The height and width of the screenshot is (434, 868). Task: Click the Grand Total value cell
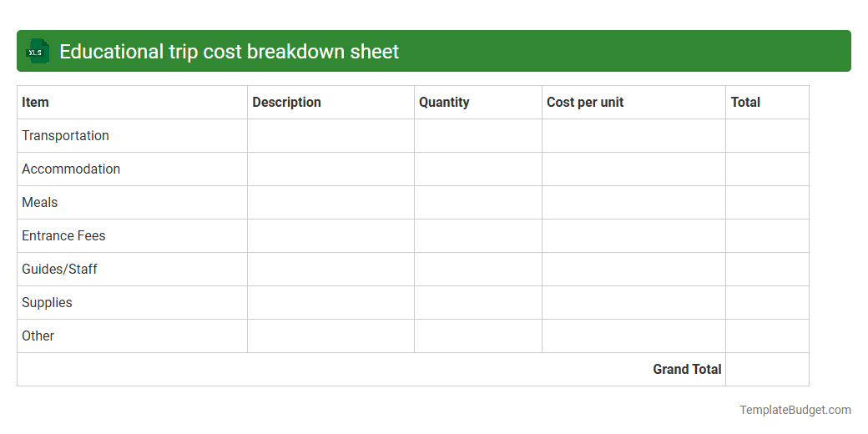pyautogui.click(x=767, y=369)
